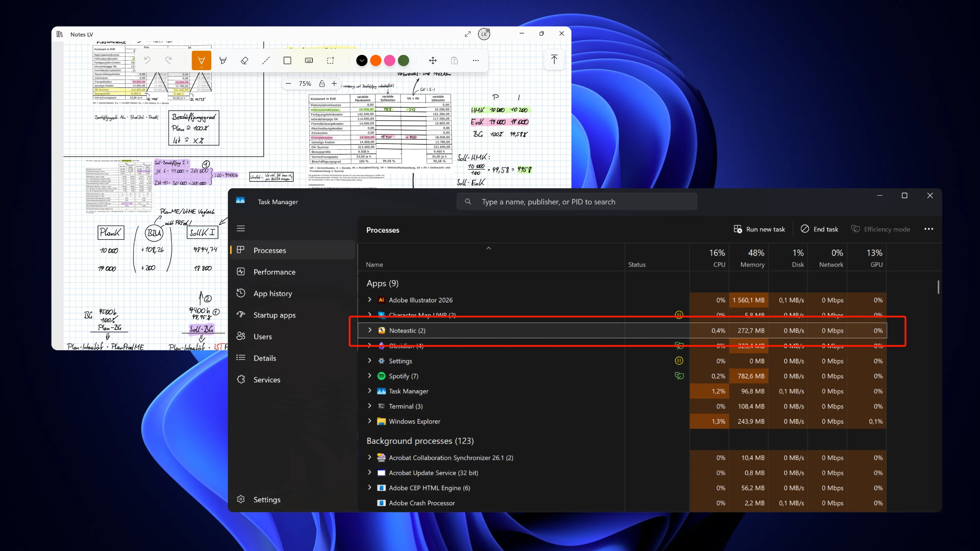The width and height of the screenshot is (980, 551).
Task: Open the Services page
Action: pos(292,380)
